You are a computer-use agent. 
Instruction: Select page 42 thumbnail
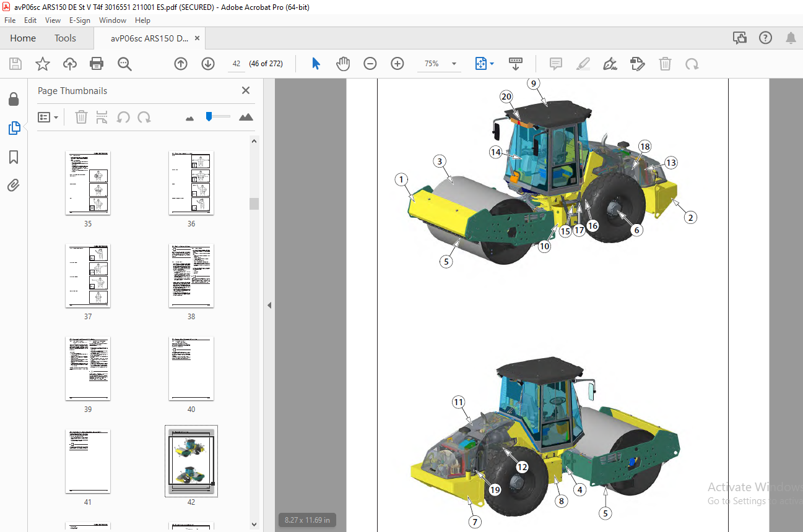click(x=191, y=461)
